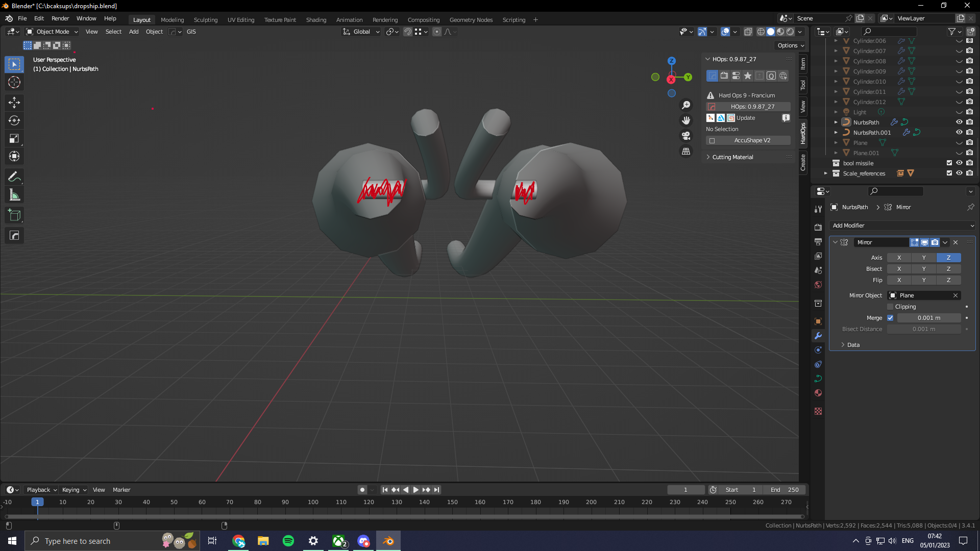Toggle Mirror Axis Z button
980x551 pixels.
[948, 258]
